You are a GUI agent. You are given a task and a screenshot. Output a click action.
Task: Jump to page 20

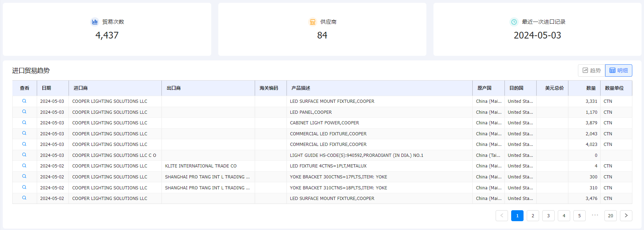point(610,216)
